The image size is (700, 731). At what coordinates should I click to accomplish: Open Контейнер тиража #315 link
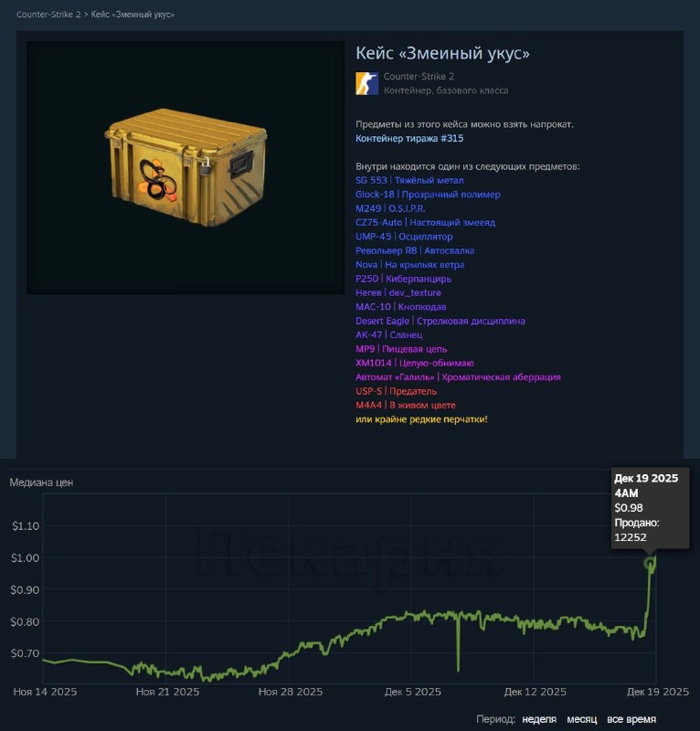pos(409,139)
